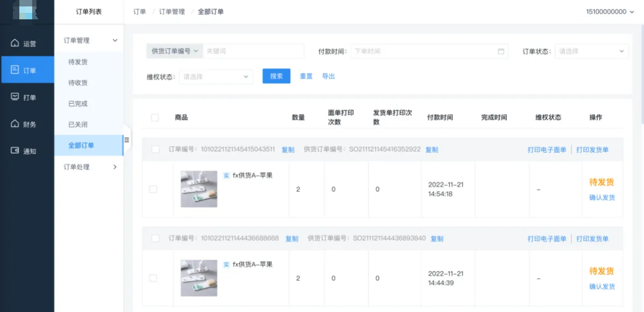The image size is (644, 312).
Task: Open product thumbnail in the 14:44:39 order
Action: click(199, 278)
